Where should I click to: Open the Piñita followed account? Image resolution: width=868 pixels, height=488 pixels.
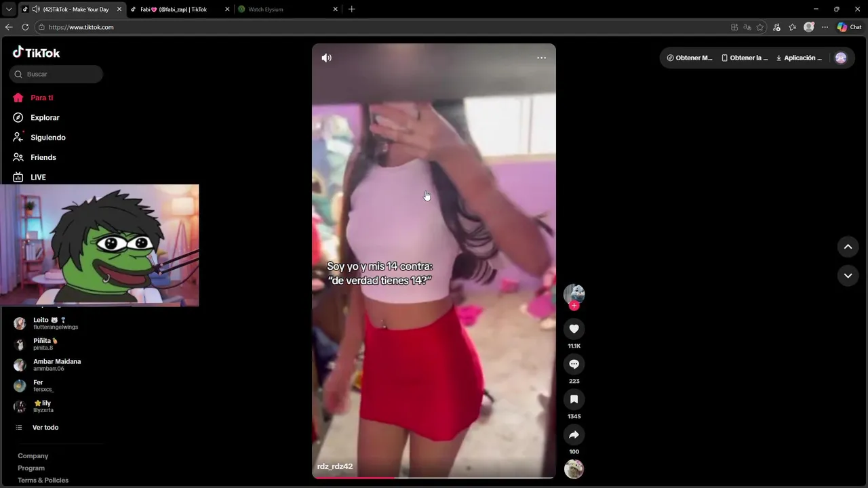click(x=37, y=344)
